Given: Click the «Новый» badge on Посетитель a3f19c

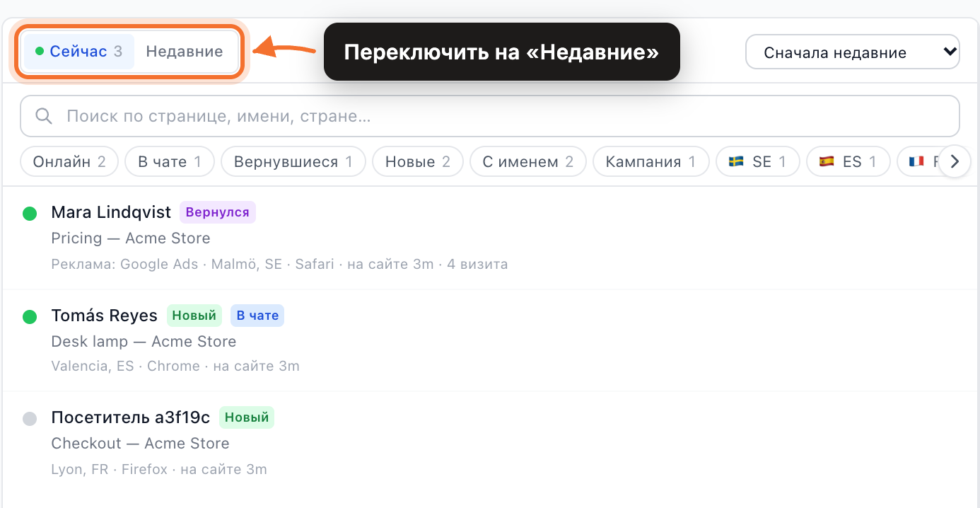Looking at the screenshot, I should 247,417.
